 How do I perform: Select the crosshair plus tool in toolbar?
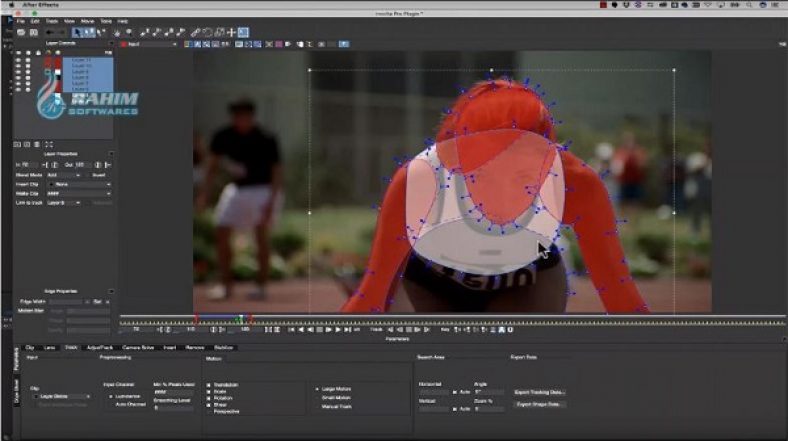(x=232, y=32)
